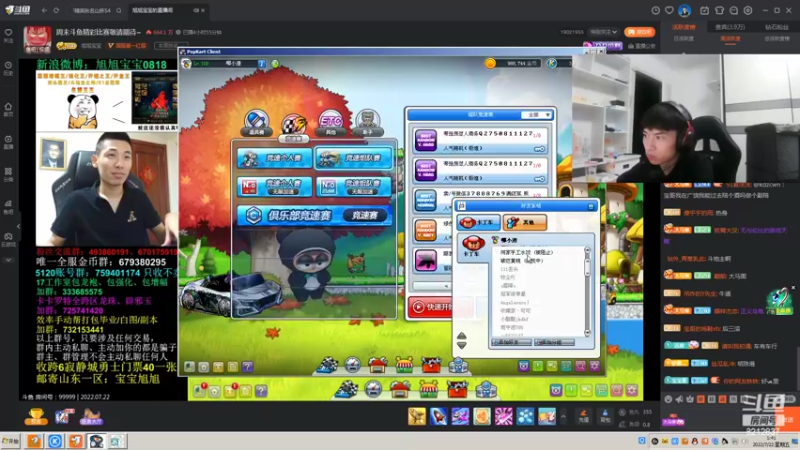Switch friend panel to 卡丁车 tab
This screenshot has width=800, height=450.
pos(479,222)
